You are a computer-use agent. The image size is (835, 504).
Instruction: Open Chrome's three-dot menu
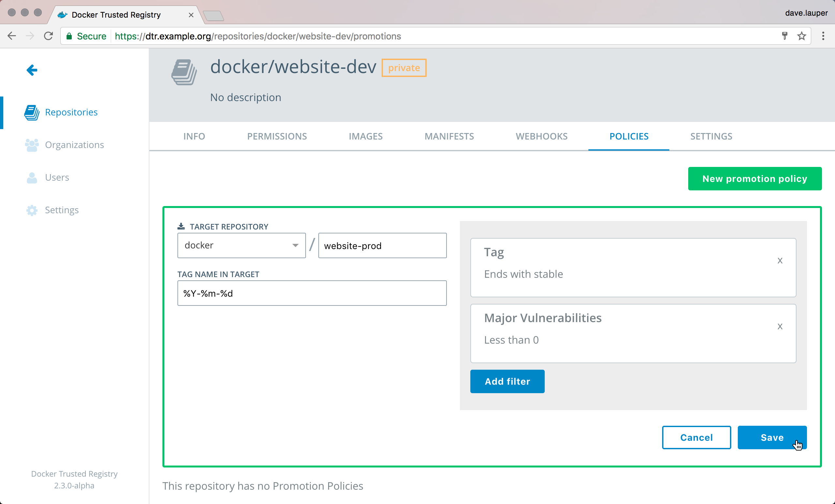[x=823, y=36]
